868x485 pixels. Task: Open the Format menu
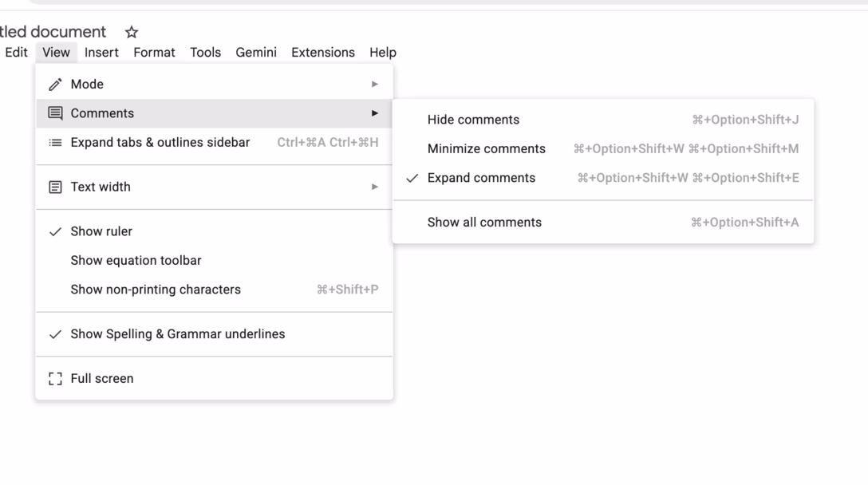pos(154,53)
